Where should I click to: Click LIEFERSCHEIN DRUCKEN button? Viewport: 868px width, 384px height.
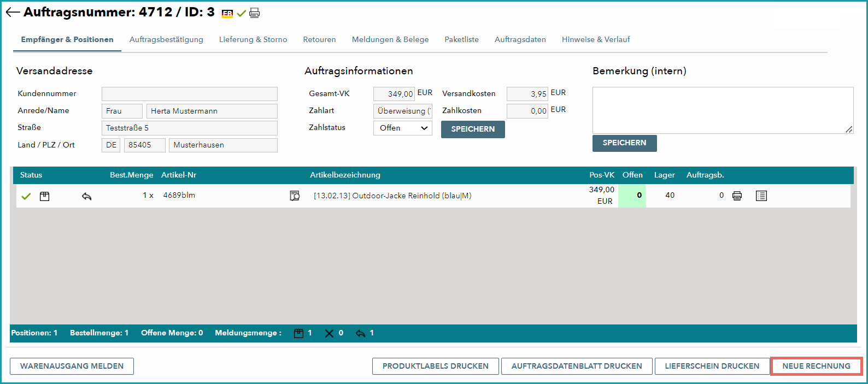(712, 366)
